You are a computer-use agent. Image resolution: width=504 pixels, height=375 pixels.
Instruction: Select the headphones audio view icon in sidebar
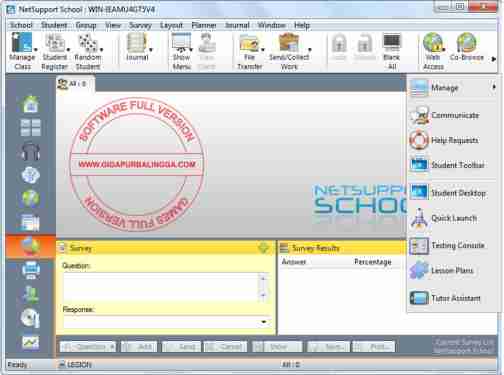30,151
